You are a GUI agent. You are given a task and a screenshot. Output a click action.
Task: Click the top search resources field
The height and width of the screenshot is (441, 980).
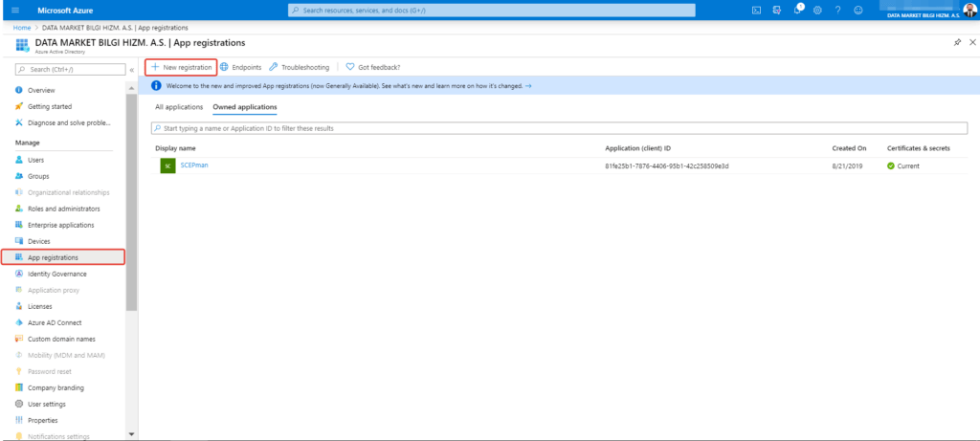(491, 11)
